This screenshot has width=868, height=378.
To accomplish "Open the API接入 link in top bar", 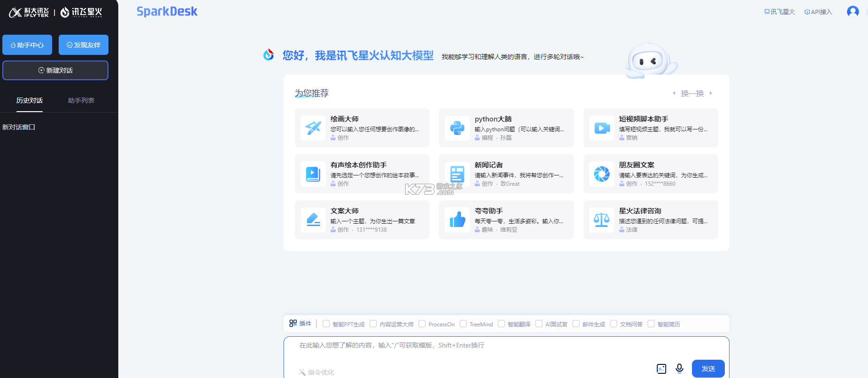I will 818,12.
